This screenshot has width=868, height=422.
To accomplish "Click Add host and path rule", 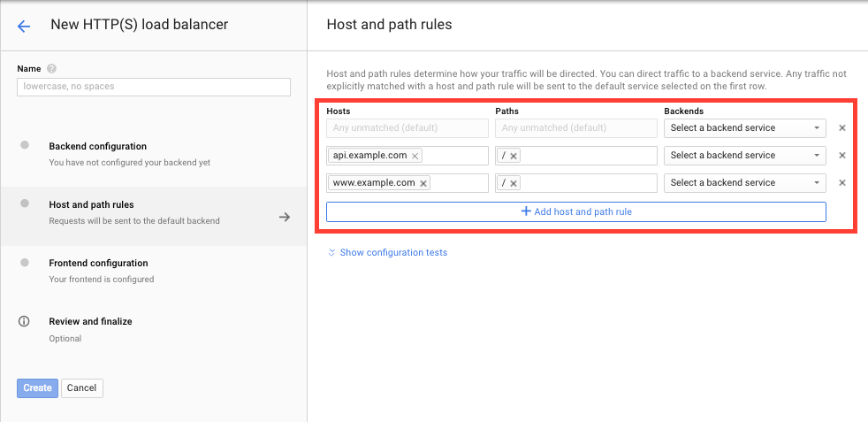I will [x=576, y=212].
